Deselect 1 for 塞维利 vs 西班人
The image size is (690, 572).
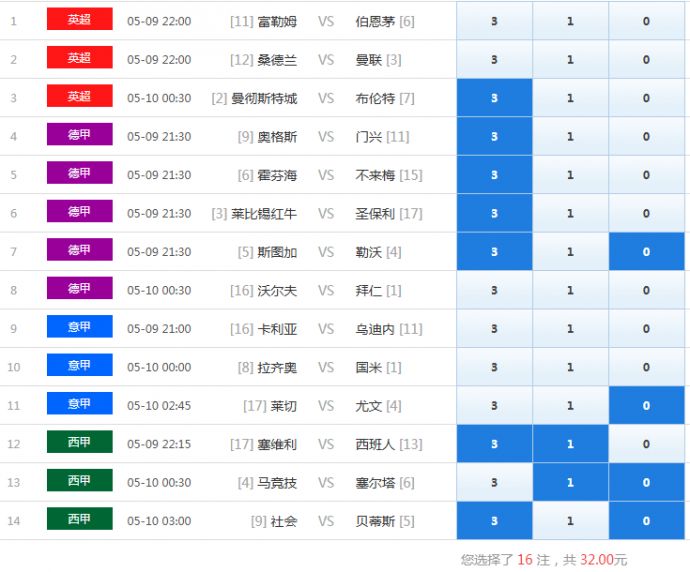tap(570, 444)
